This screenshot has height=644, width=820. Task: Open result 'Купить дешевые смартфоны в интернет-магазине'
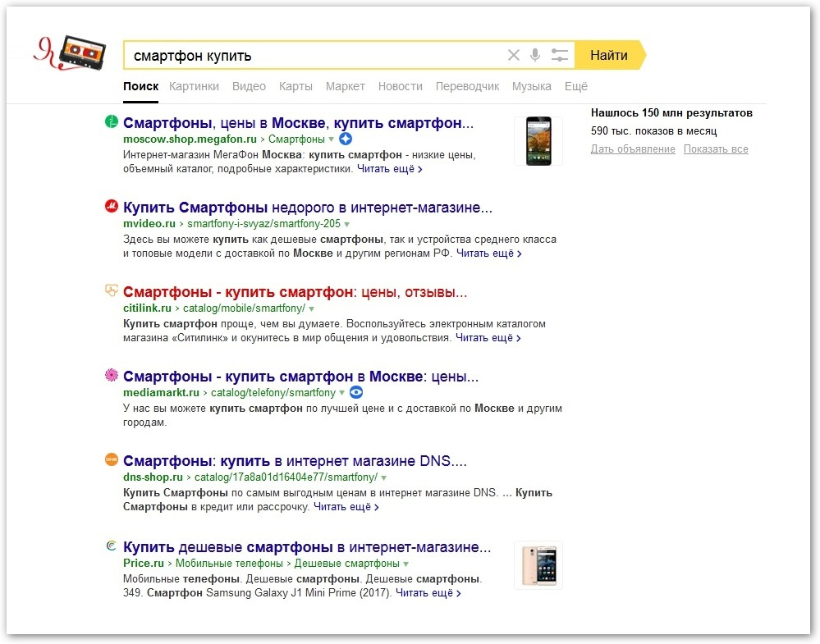(307, 547)
